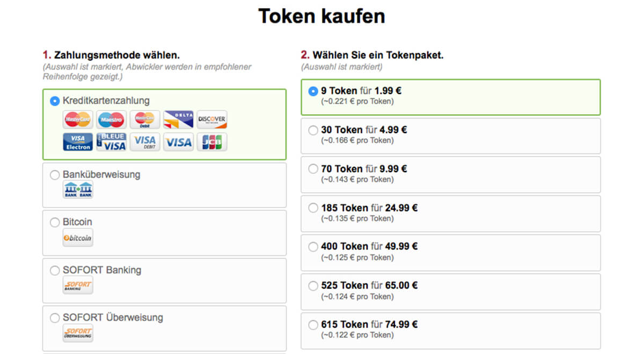This screenshot has height=354, width=644.
Task: Select the 30 Token for 4.99 € package
Action: 313,130
